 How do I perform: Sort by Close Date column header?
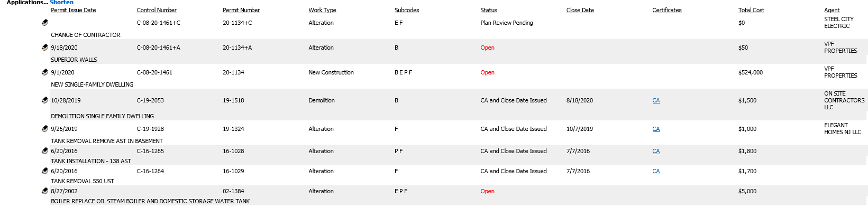[580, 11]
